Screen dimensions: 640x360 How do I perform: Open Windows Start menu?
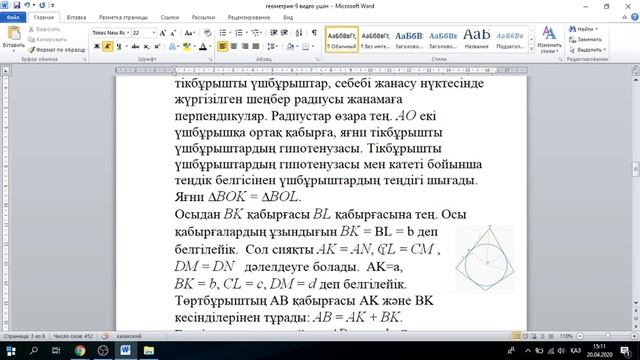point(11,351)
